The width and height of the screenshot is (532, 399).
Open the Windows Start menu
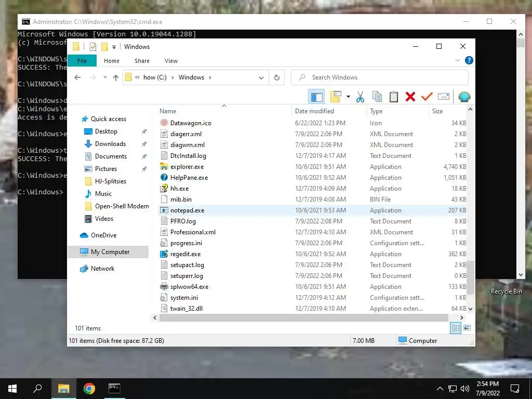tap(12, 389)
